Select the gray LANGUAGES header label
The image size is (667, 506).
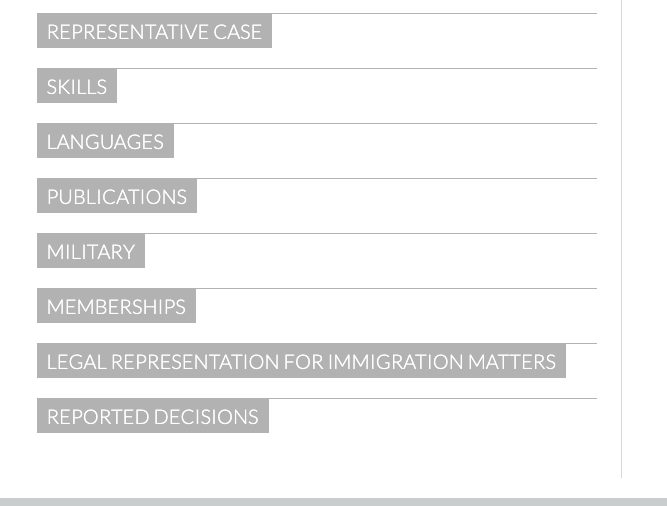[x=105, y=142]
